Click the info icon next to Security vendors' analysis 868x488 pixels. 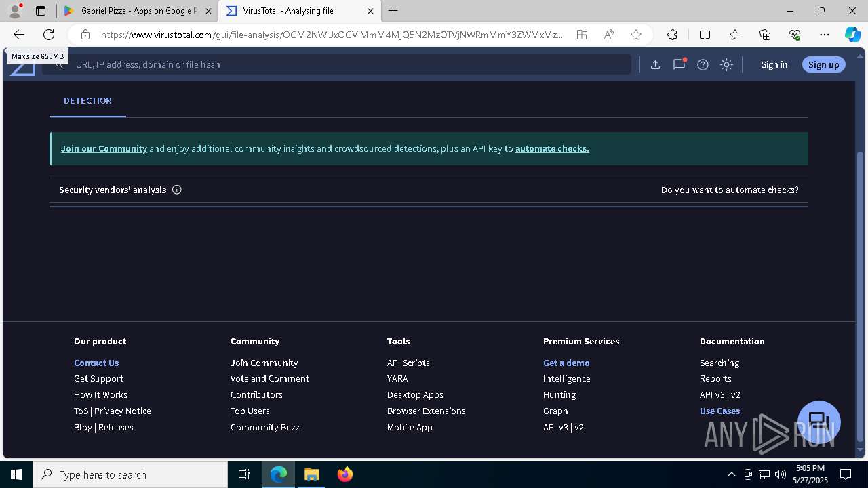click(x=177, y=190)
